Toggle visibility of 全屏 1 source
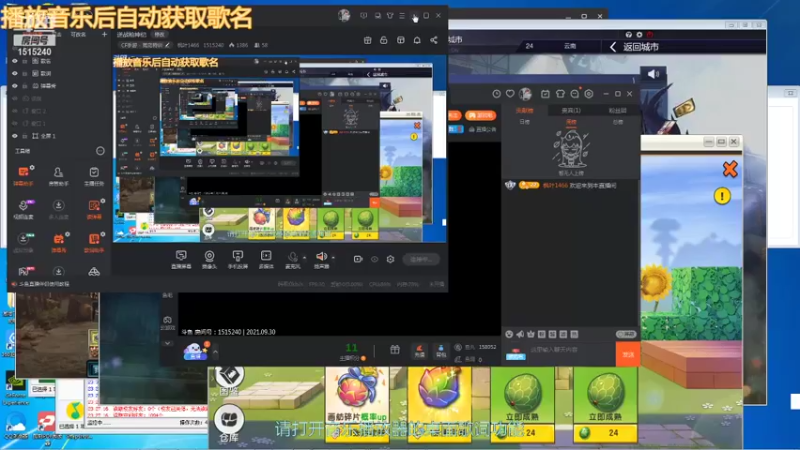 15,136
